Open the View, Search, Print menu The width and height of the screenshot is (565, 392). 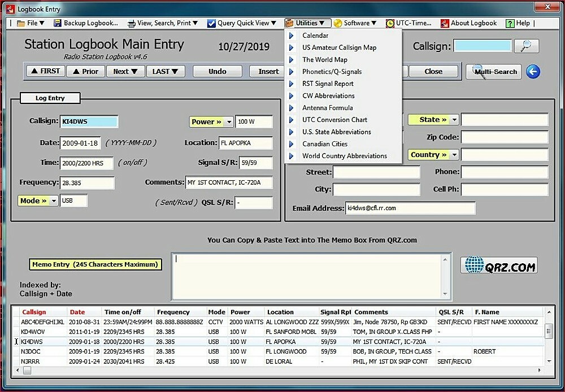coord(163,23)
